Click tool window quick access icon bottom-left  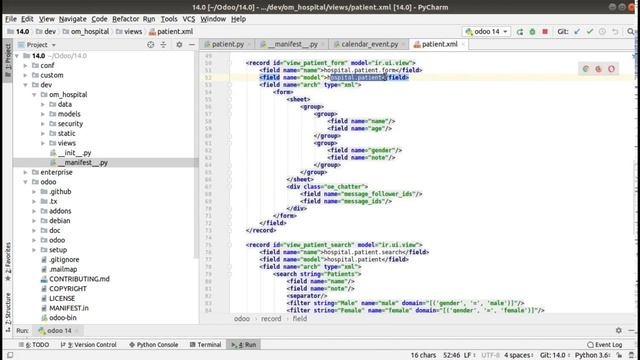(x=11, y=356)
